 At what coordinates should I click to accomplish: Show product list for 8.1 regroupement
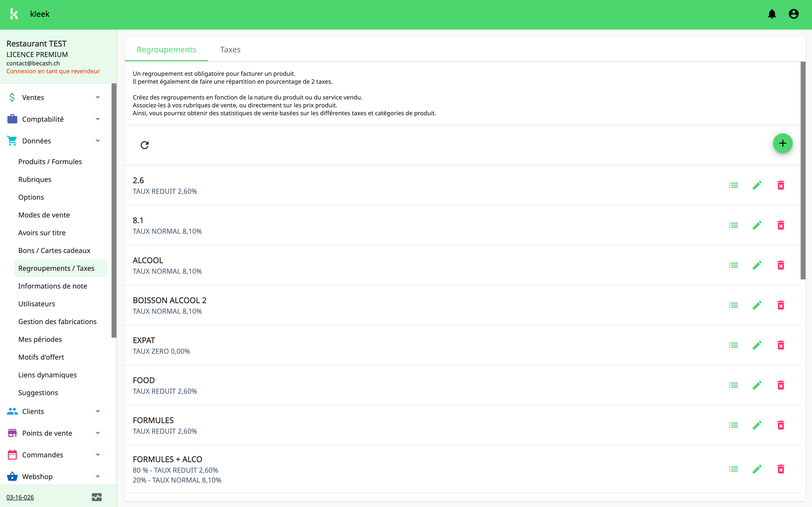pos(733,225)
